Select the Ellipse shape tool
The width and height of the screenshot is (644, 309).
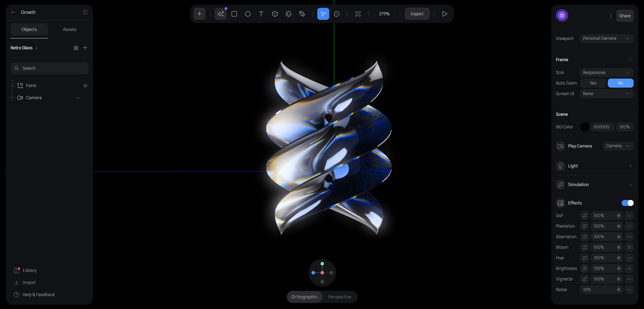click(248, 14)
